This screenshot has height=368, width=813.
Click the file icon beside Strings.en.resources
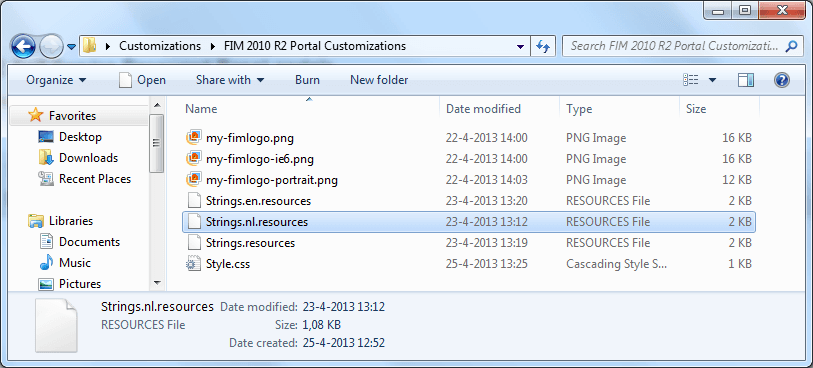coord(193,201)
